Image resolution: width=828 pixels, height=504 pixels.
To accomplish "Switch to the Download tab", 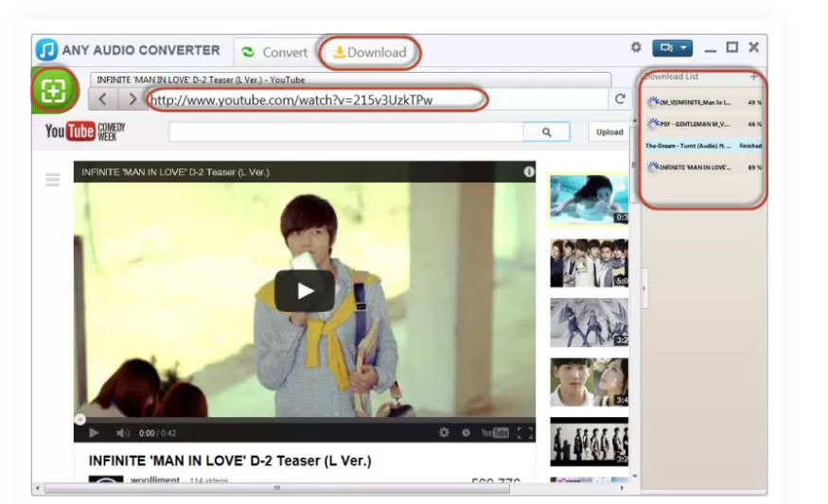I will tap(370, 52).
